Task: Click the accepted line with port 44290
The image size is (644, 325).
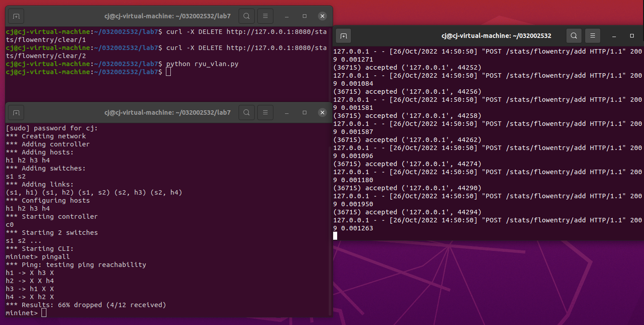Action: point(408,188)
